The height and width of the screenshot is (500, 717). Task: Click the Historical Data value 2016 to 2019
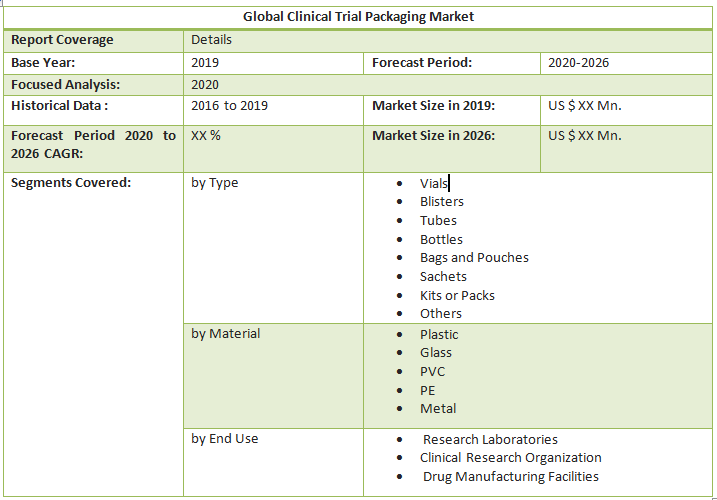[x=229, y=105]
